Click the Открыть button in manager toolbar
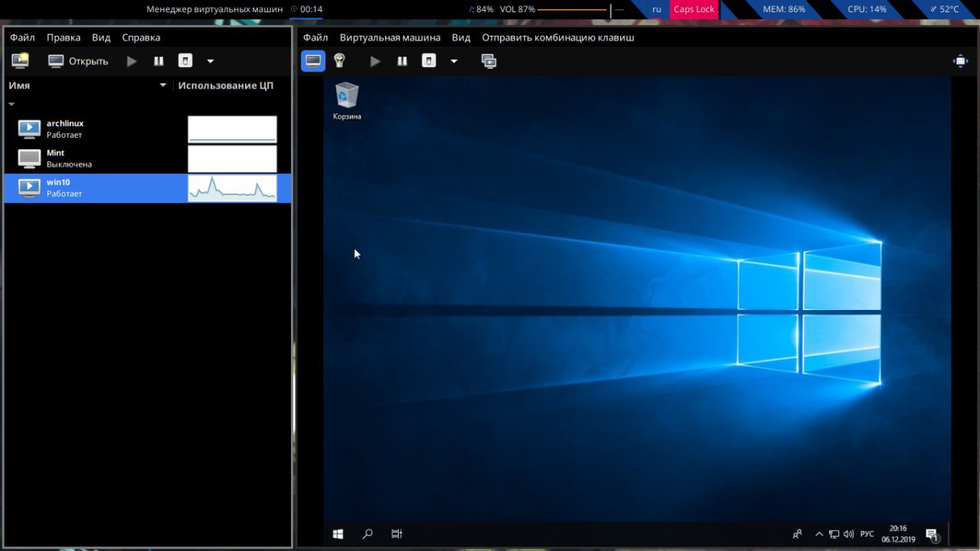 [x=78, y=61]
